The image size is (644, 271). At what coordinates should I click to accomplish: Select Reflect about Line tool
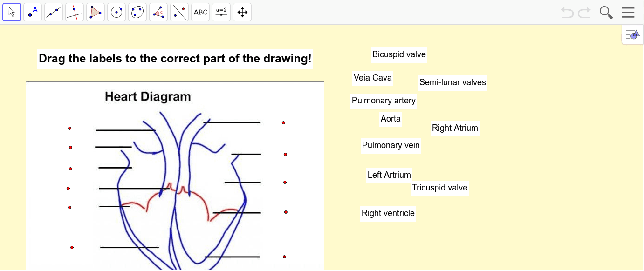pos(179,12)
